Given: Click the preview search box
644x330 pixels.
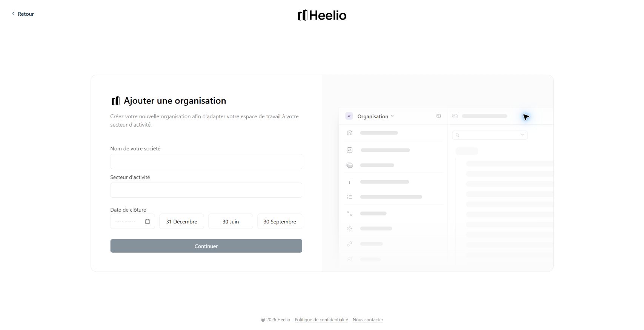Looking at the screenshot, I should click(x=490, y=135).
